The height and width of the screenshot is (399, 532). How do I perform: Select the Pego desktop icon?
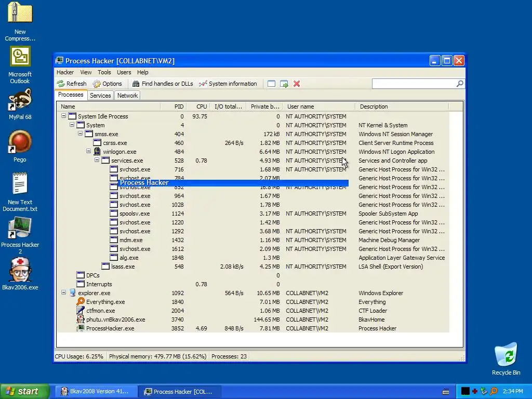[x=20, y=147]
